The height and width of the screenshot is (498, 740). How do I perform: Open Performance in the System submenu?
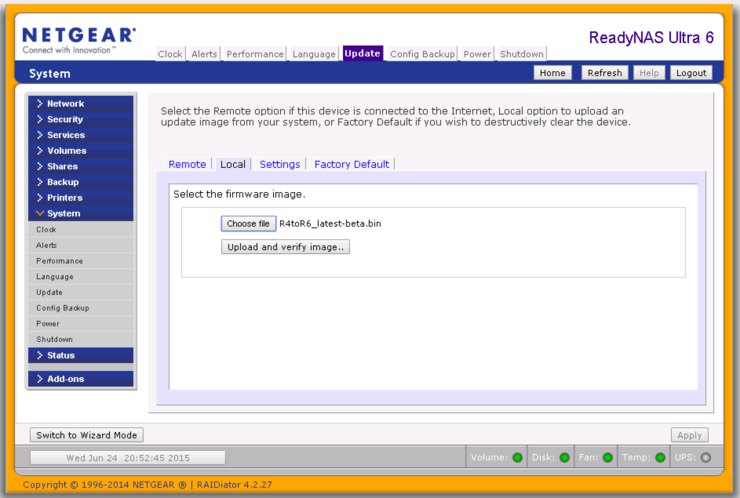point(81,261)
